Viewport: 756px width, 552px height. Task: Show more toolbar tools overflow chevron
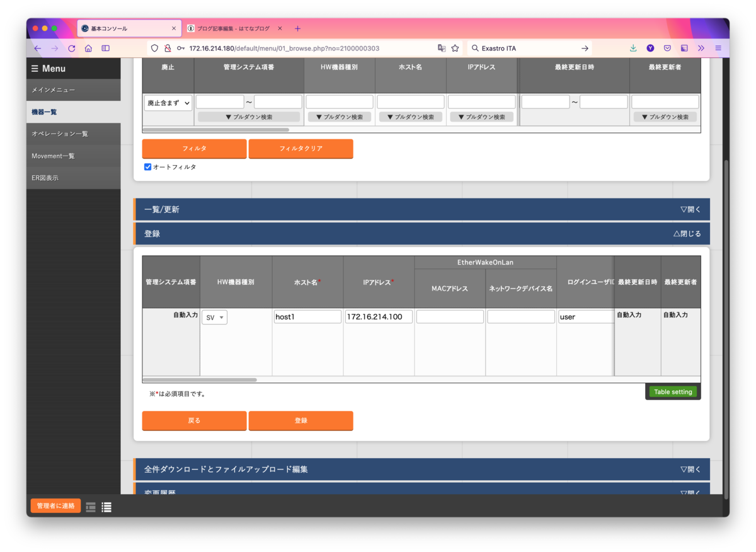click(x=701, y=48)
